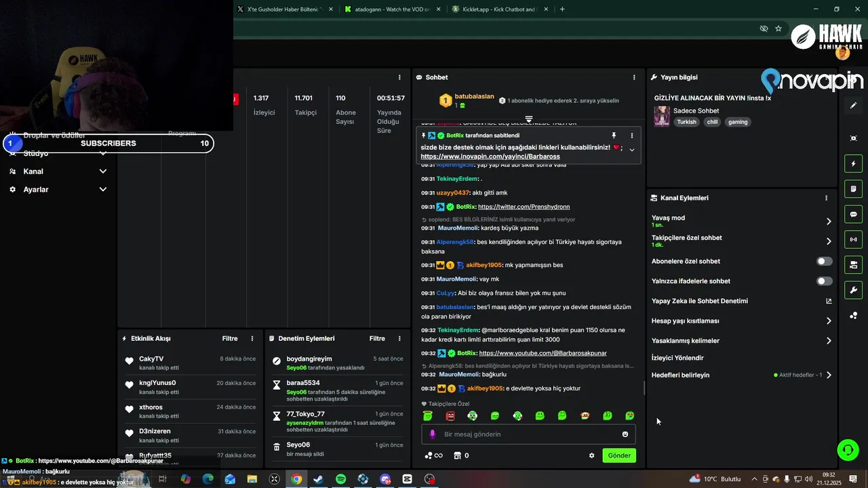
Task: Open Spotify from taskbar
Action: click(340, 479)
